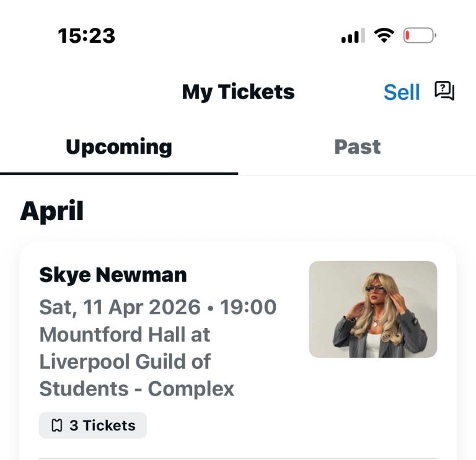Tap the Sell link

(x=402, y=92)
